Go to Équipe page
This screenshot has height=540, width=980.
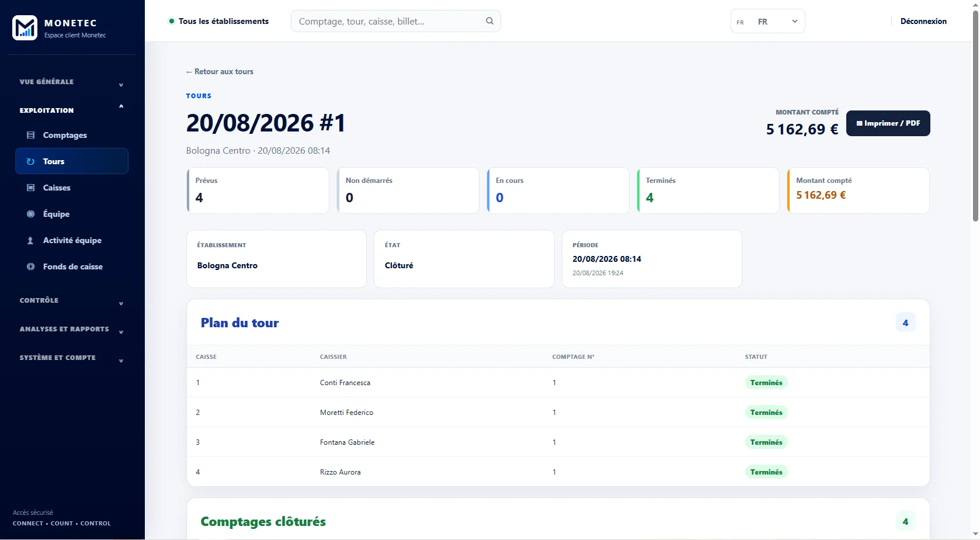71,214
